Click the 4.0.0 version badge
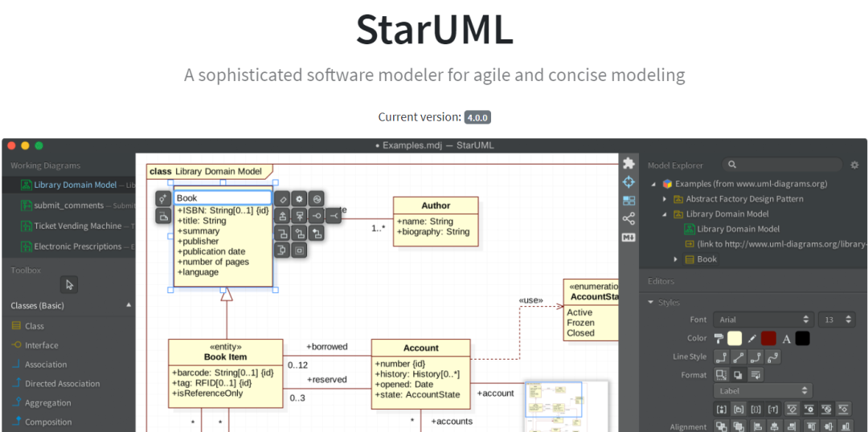The width and height of the screenshot is (868, 432). pyautogui.click(x=477, y=117)
